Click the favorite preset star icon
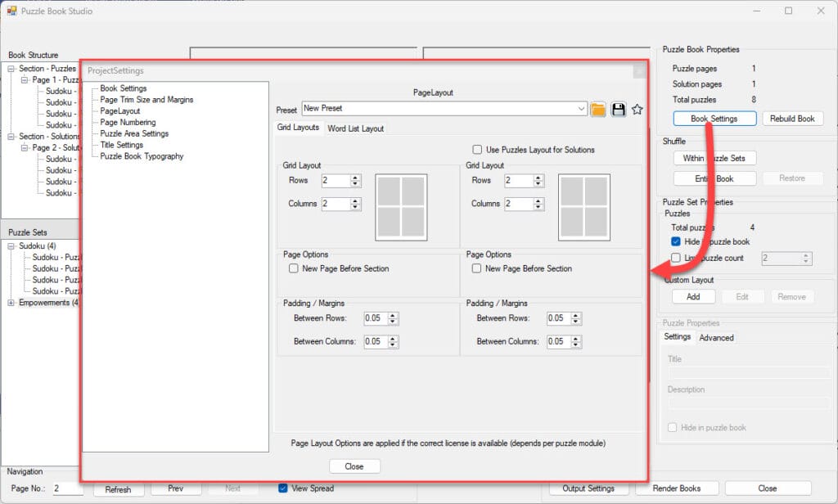 [638, 110]
